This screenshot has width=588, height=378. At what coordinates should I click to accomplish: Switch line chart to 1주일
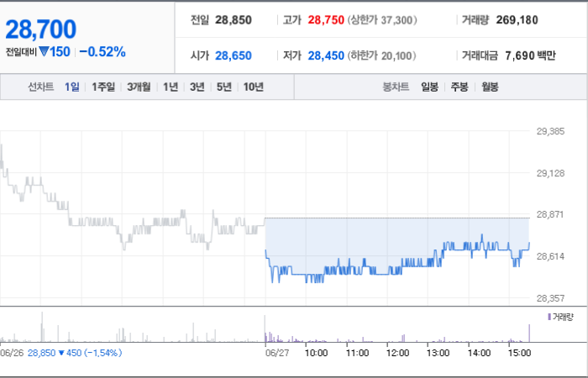(103, 87)
